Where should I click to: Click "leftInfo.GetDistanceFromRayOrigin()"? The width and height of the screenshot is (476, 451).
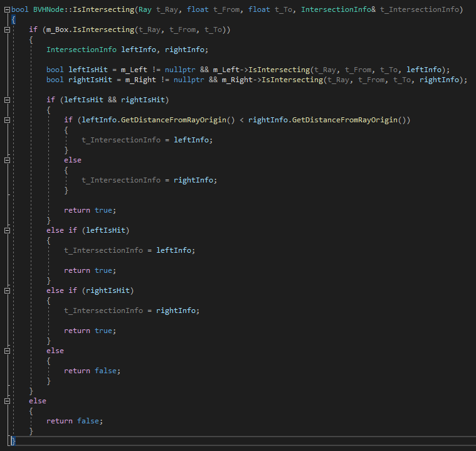[158, 120]
